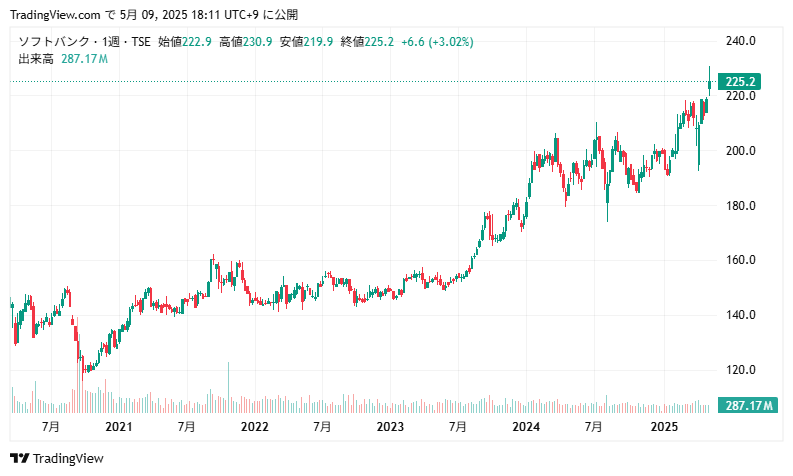Click the latest weekly candle at right edge
The image size is (793, 476).
coord(710,80)
